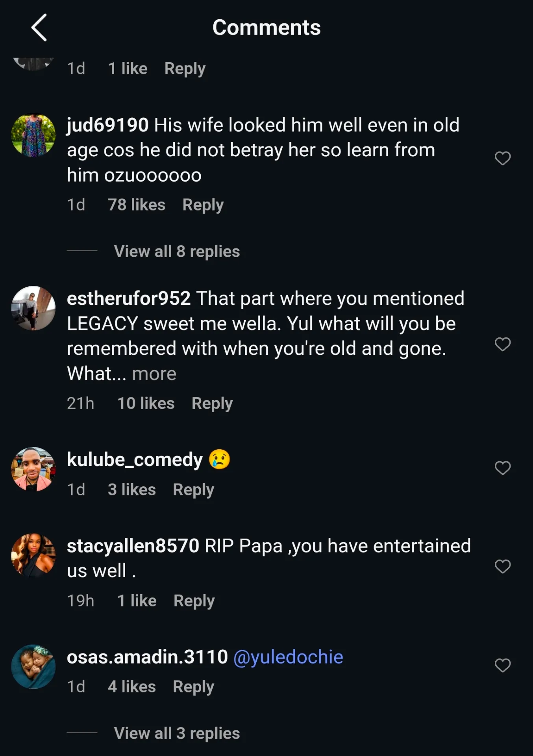This screenshot has height=756, width=533.
Task: View the 78 likes on jud69190's comment
Action: tap(137, 205)
